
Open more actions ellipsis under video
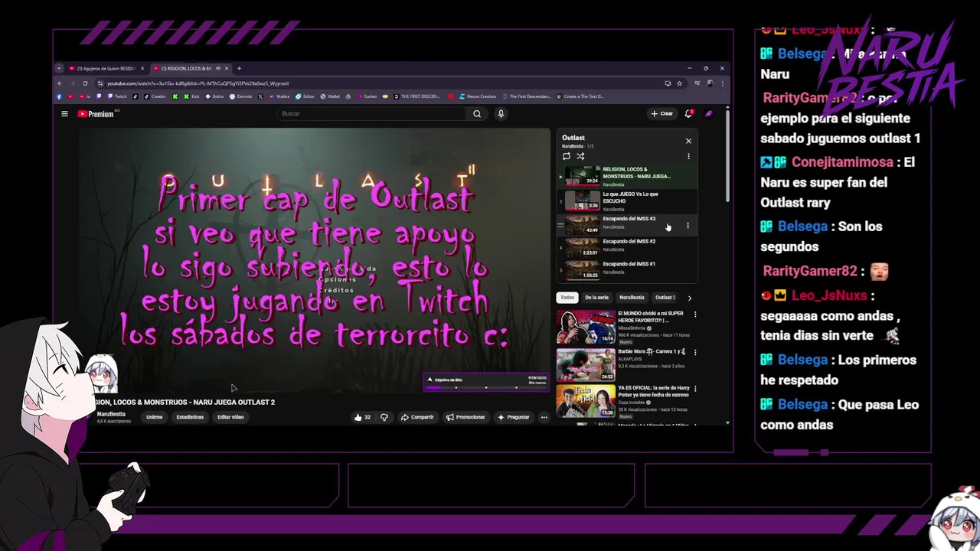544,417
